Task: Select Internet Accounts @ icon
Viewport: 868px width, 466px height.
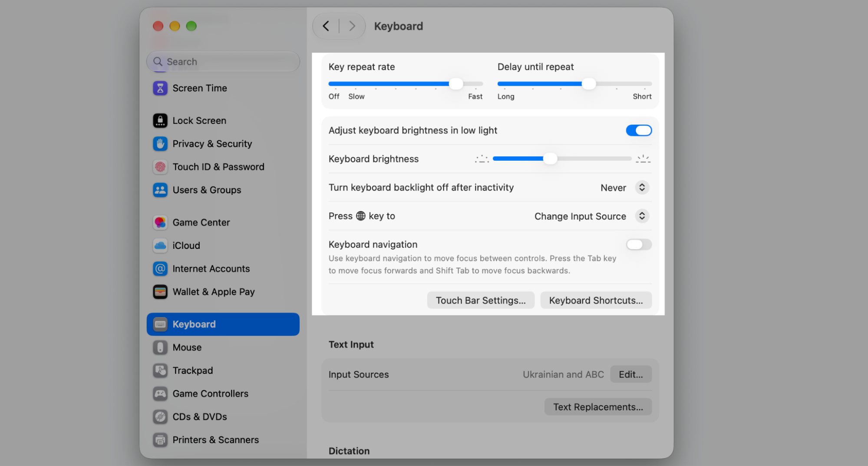Action: coord(160,269)
